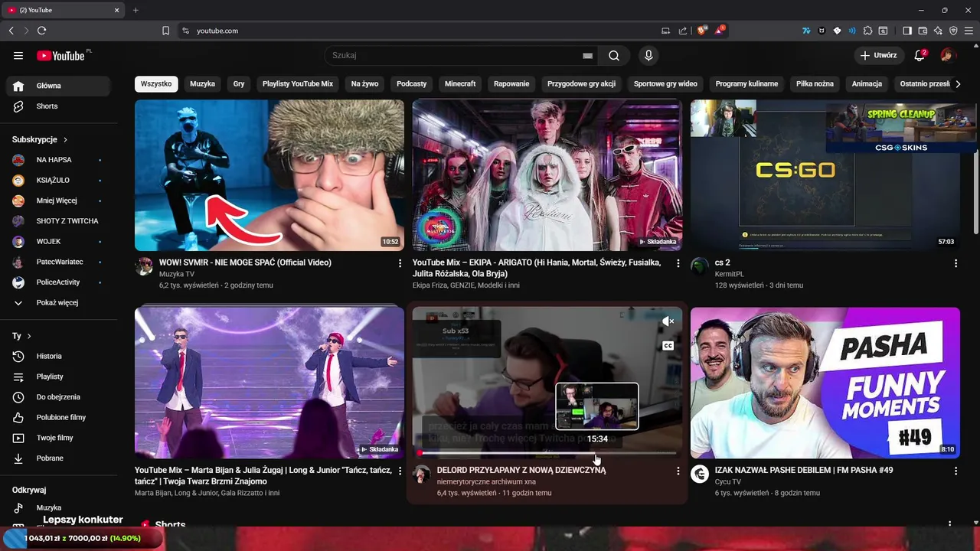Open the CS:GO video thumbnail

(825, 175)
